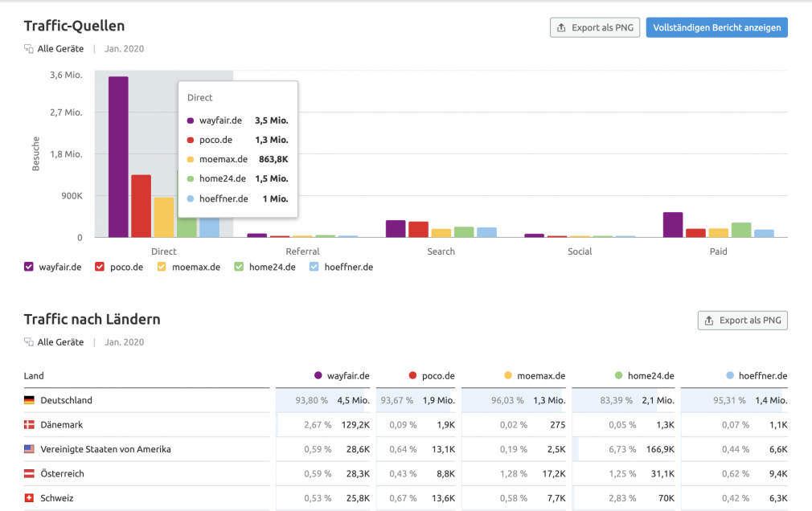This screenshot has height=511, width=812.
Task: Uncheck poco.de legend checkbox
Action: coord(100,267)
